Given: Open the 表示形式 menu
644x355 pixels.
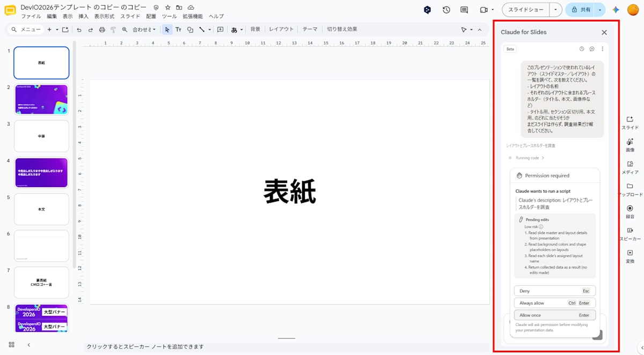Looking at the screenshot, I should 104,17.
